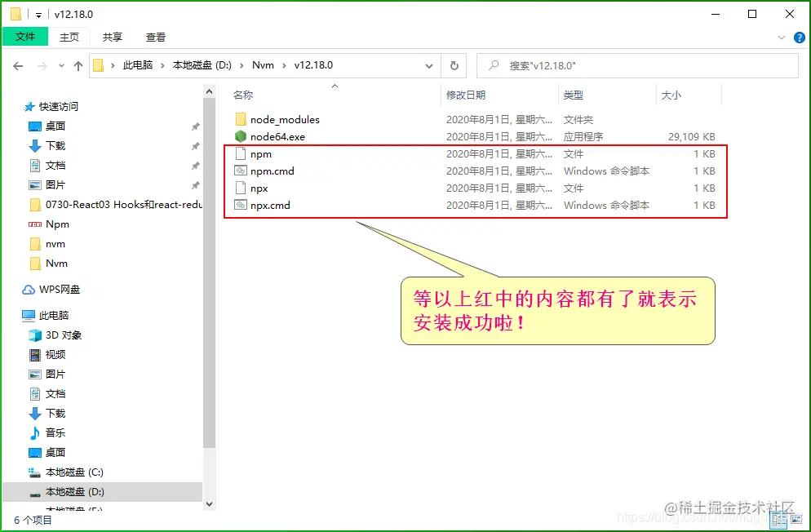The image size is (811, 532).
Task: Open the 查看 ribbon tab
Action: pyautogui.click(x=156, y=38)
